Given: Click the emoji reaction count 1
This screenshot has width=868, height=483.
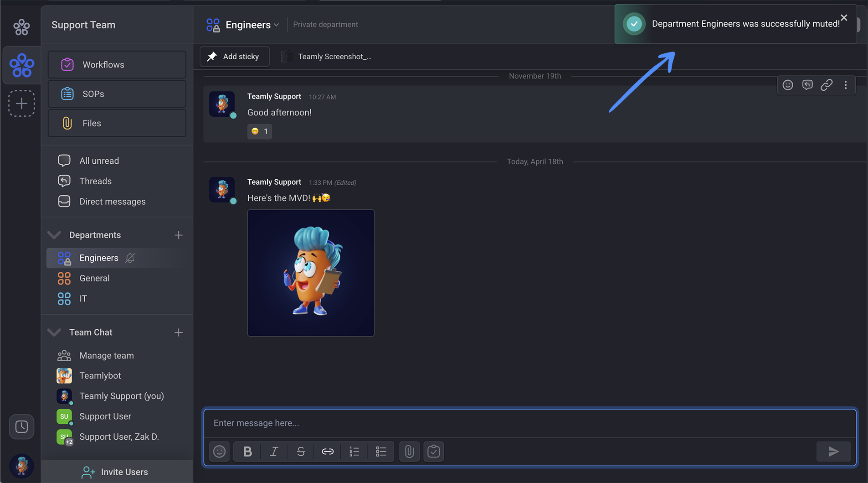Looking at the screenshot, I should (x=260, y=131).
